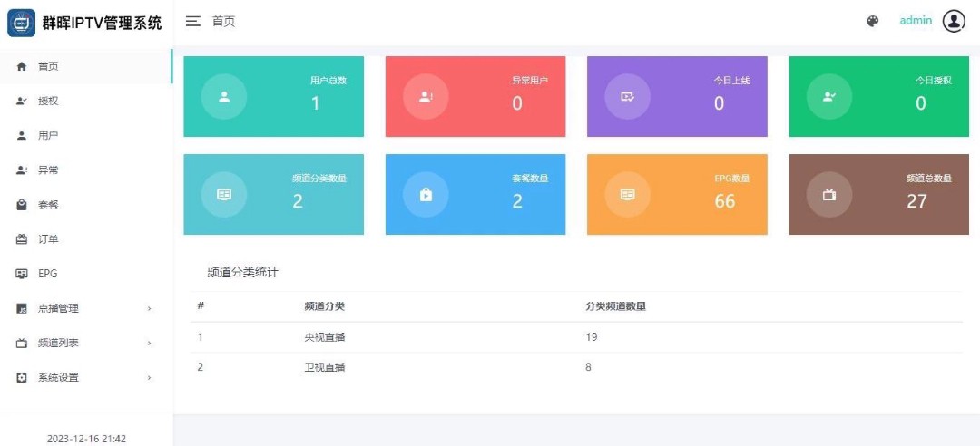
Task: Open the 首页 sidebar menu item
Action: click(86, 66)
